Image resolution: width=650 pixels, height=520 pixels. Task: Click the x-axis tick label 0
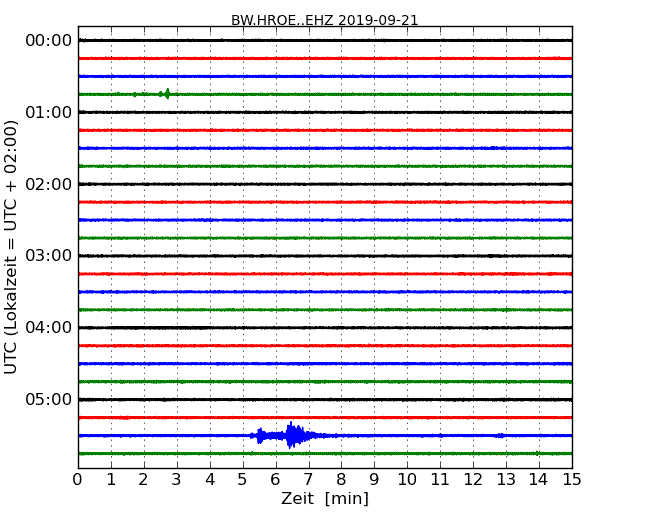pyautogui.click(x=78, y=480)
